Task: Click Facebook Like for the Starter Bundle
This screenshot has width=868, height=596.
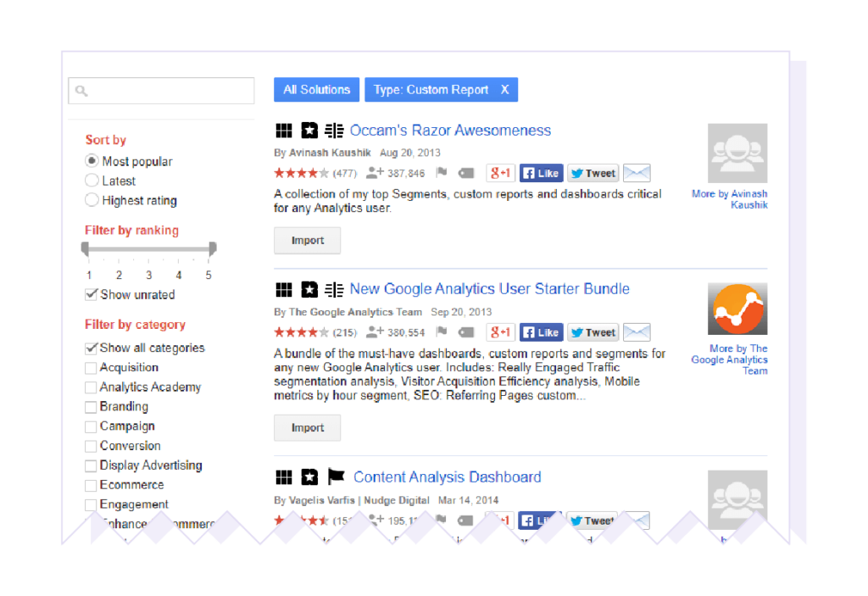Action: [x=541, y=332]
